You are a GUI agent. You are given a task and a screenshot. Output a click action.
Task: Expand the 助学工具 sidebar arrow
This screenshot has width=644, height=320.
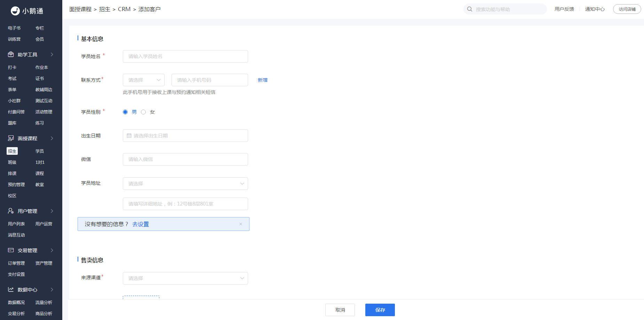52,55
